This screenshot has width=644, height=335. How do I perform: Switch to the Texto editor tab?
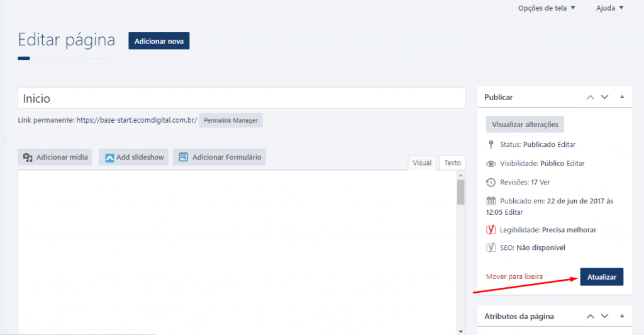[x=452, y=162]
